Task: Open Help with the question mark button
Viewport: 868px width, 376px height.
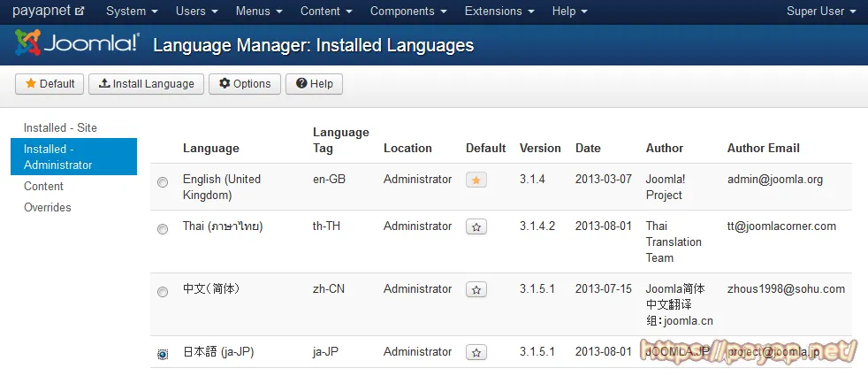Action: 315,84
